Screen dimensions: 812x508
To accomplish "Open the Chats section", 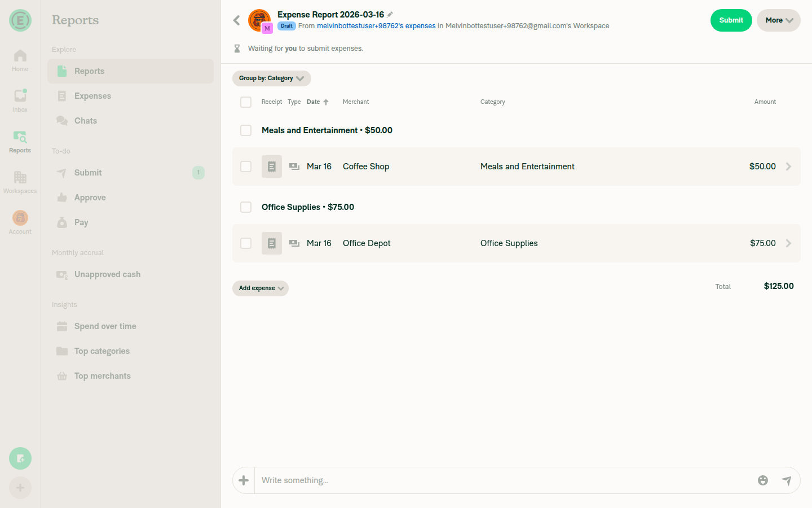I will [85, 120].
